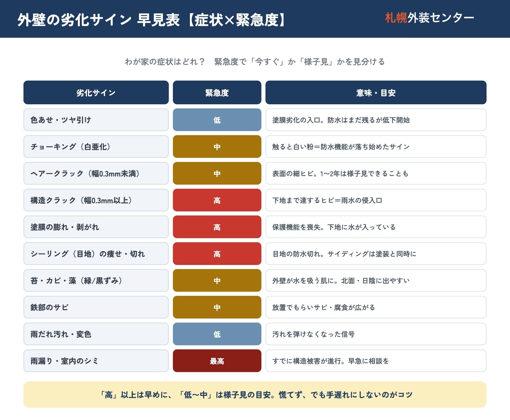
Task: Select the 劣化サイン column header
Action: [96, 93]
